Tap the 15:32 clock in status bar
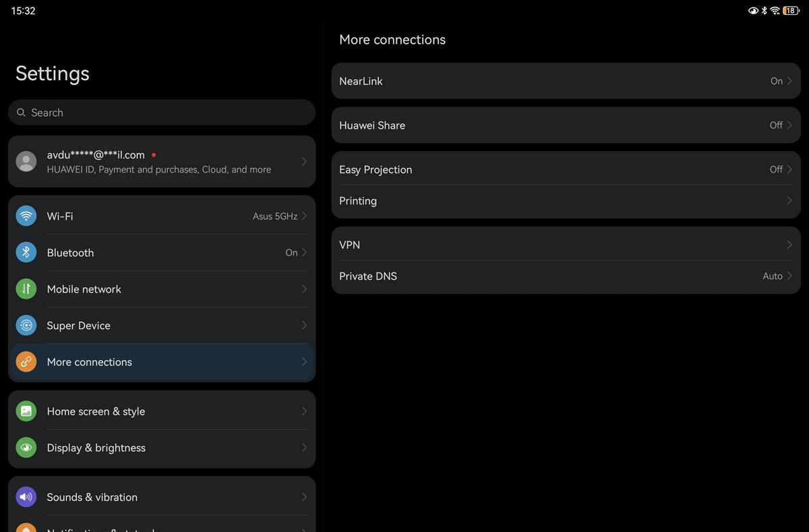Screen dimensions: 809x532 coord(23,11)
